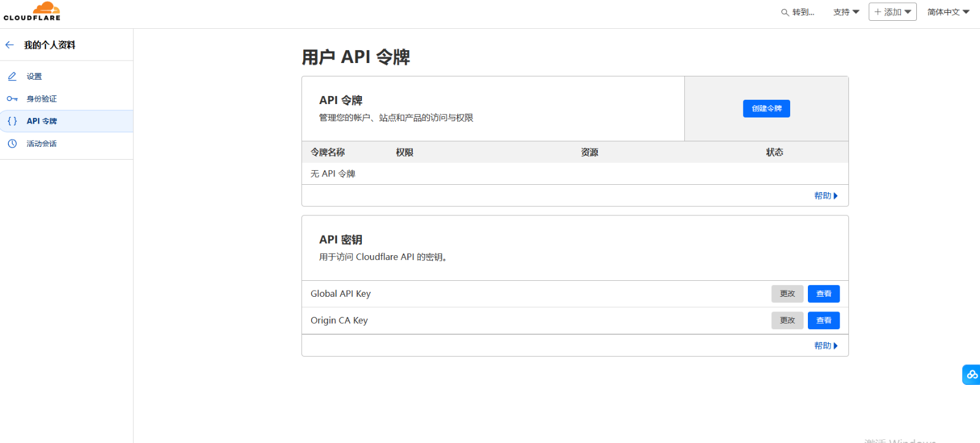Click 查看 for Global API Key
This screenshot has width=980, height=443.
pos(824,294)
